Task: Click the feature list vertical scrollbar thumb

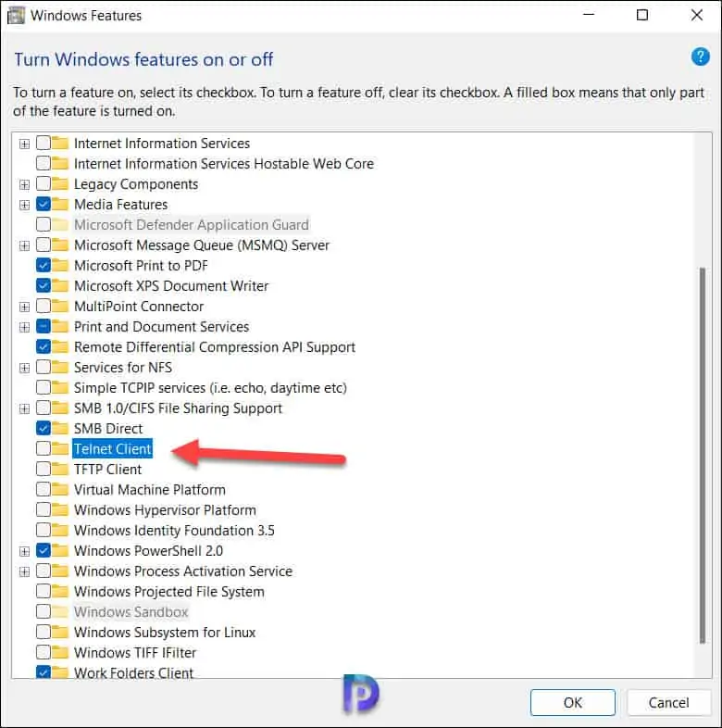Action: 702,455
